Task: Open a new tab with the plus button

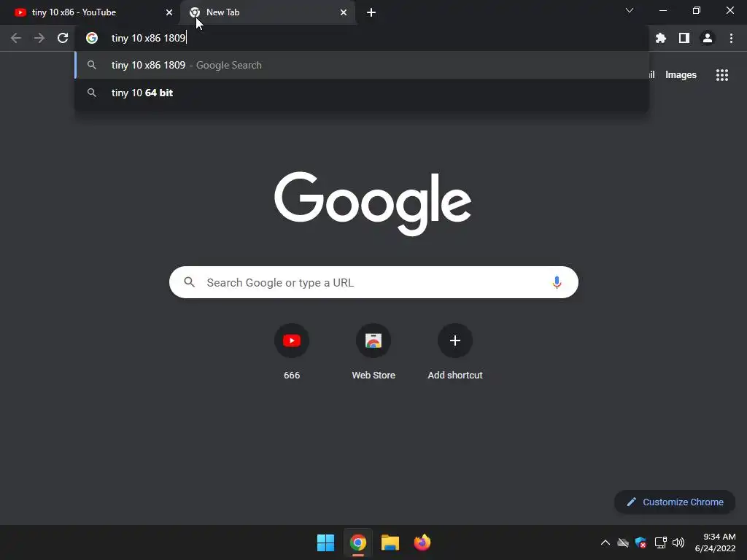Action: 371,12
